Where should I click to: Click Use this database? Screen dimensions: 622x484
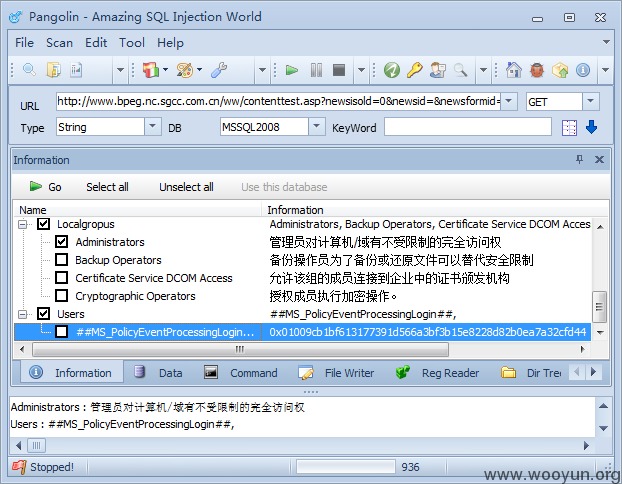(x=284, y=187)
